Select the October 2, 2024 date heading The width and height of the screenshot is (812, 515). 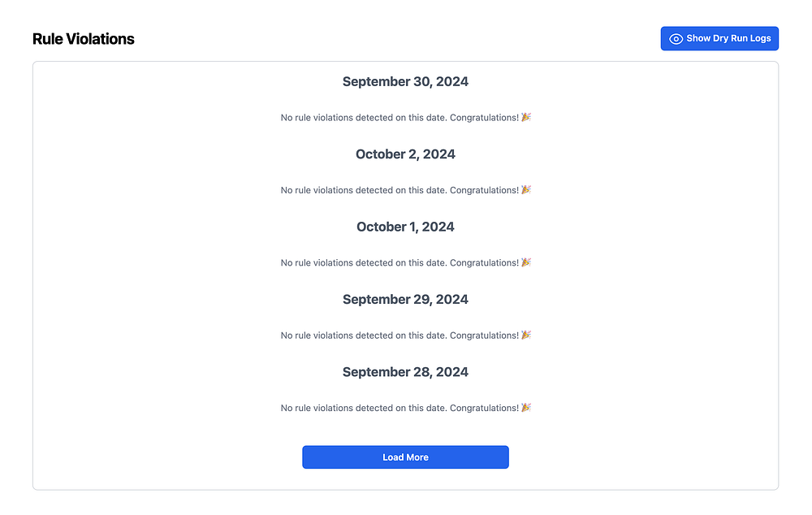(405, 154)
